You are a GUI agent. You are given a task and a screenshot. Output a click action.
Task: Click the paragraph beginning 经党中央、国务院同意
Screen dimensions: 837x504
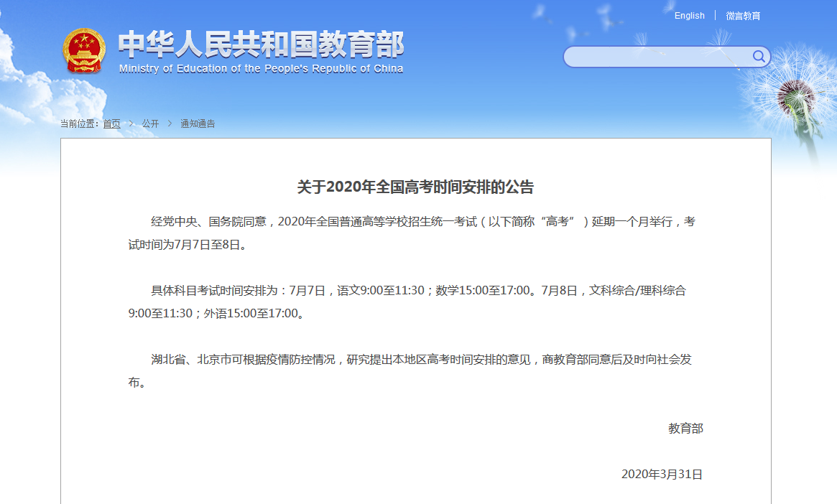coord(411,233)
